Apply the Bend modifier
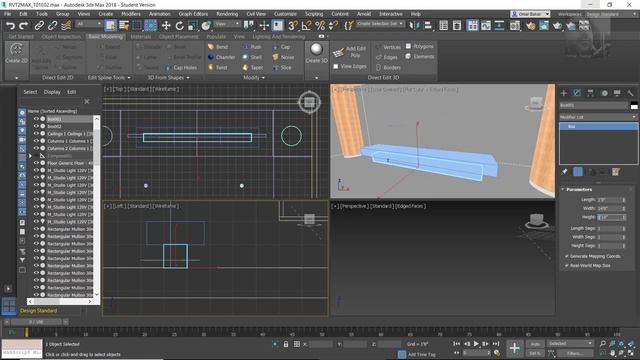640x360 pixels. pyautogui.click(x=218, y=47)
